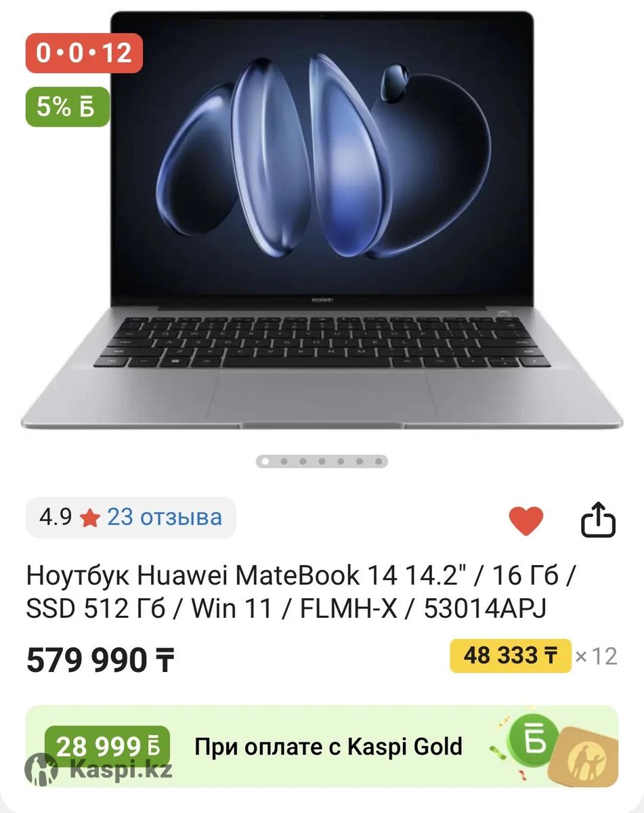Tap the 579 990 ₸ price
This screenshot has width=644, height=813.
click(x=100, y=659)
